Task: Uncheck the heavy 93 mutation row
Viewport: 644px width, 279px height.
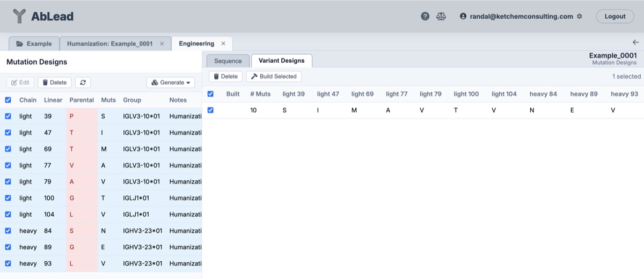Action: point(8,263)
